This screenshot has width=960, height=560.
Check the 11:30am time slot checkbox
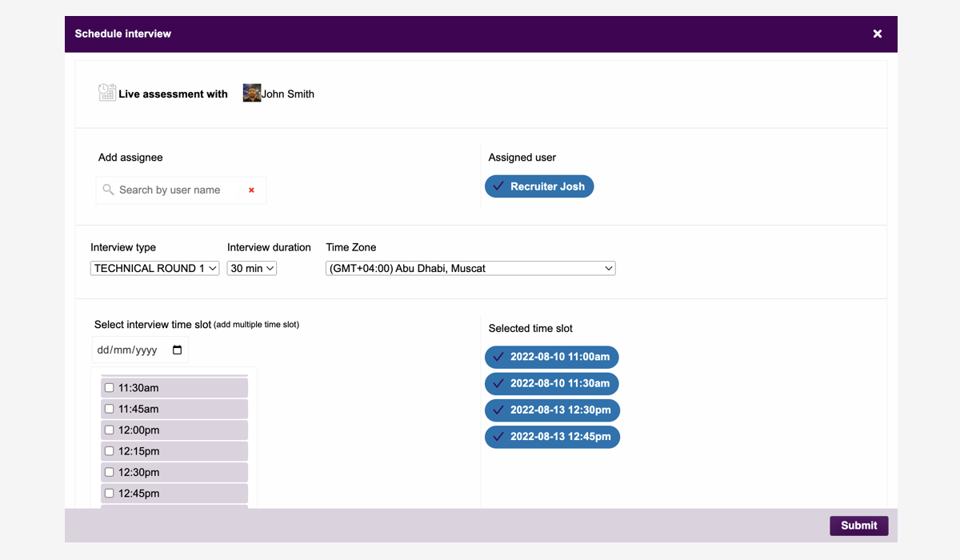(110, 388)
